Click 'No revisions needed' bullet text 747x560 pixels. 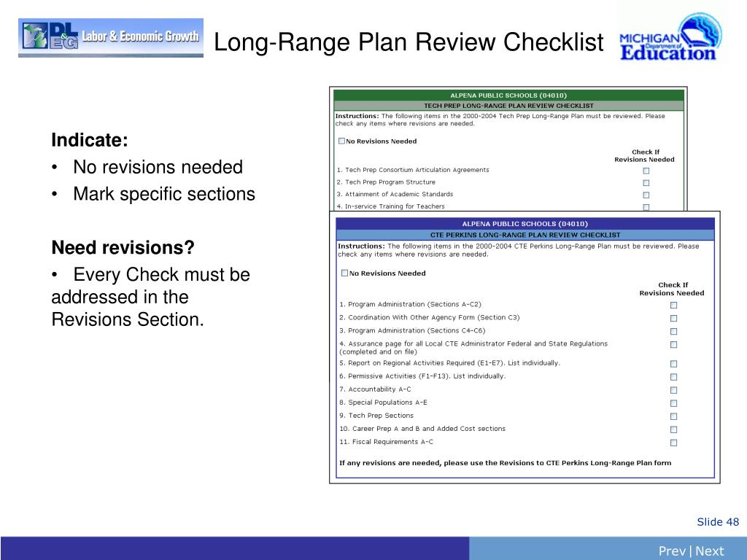coord(158,167)
